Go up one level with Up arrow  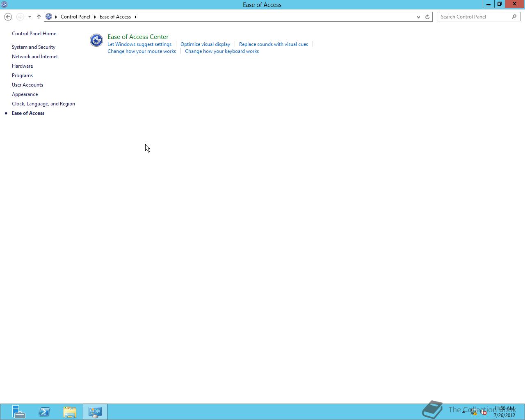click(39, 17)
